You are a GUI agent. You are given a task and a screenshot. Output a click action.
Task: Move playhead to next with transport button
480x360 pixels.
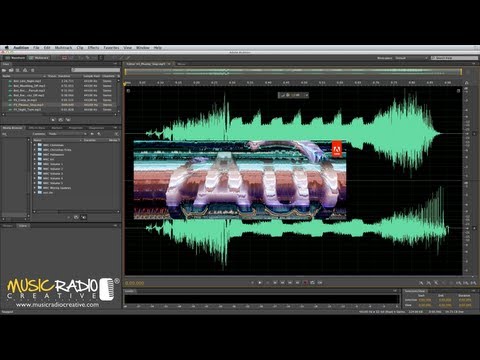coord(298,283)
